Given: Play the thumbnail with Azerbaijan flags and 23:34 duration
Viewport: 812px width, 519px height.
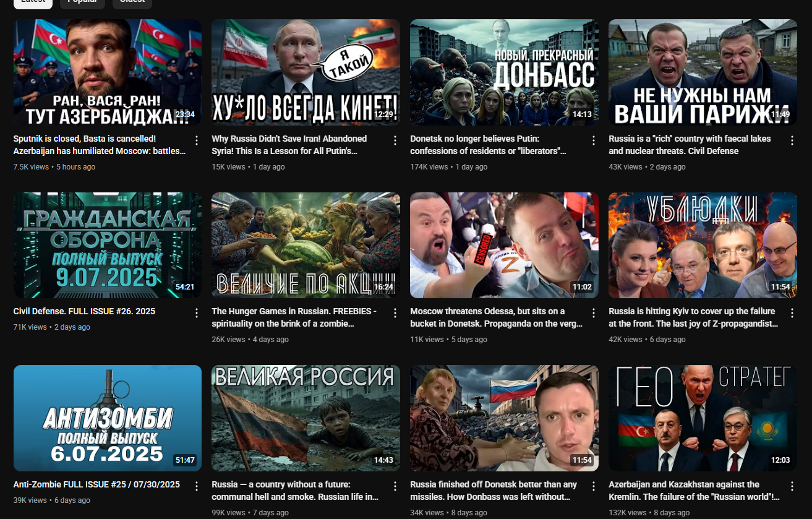Looking at the screenshot, I should (108, 72).
